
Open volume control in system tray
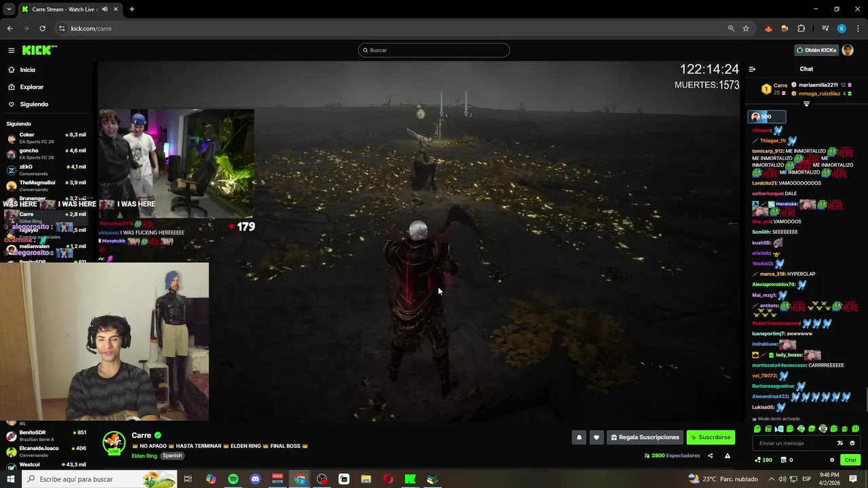783,479
